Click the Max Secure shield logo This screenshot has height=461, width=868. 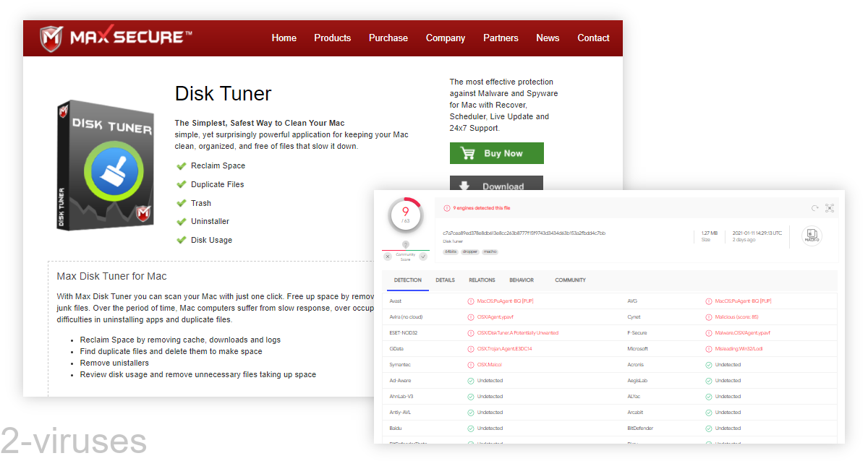(50, 37)
